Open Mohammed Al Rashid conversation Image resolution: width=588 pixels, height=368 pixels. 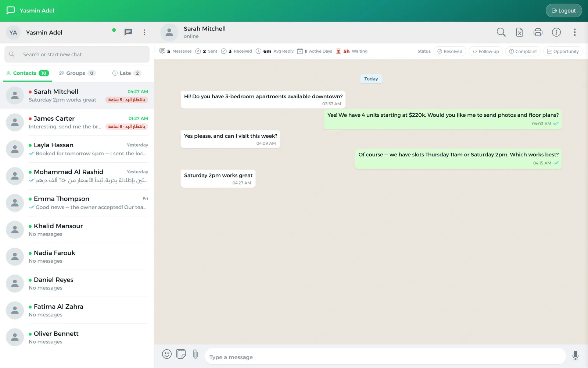coord(77,176)
